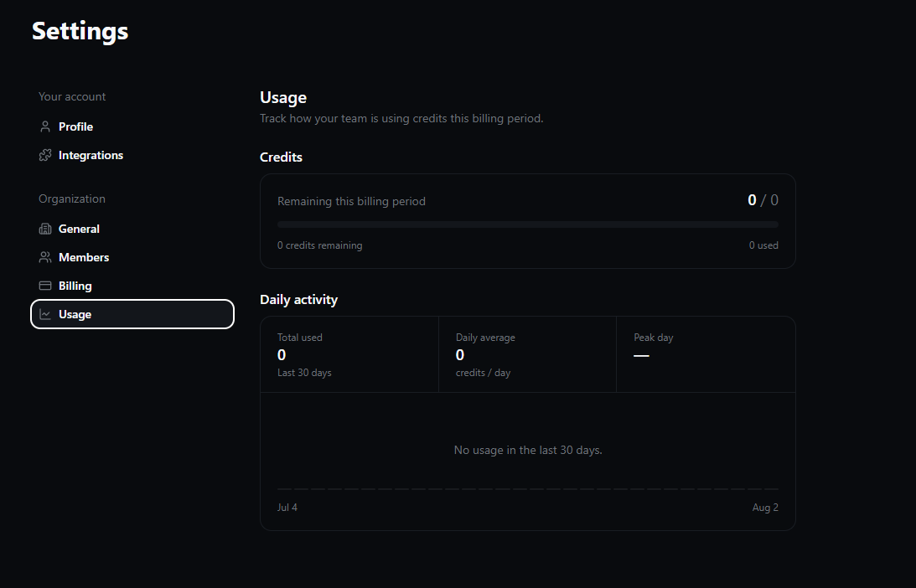The image size is (916, 588).
Task: Click the Daily average stat label
Action: coord(485,338)
